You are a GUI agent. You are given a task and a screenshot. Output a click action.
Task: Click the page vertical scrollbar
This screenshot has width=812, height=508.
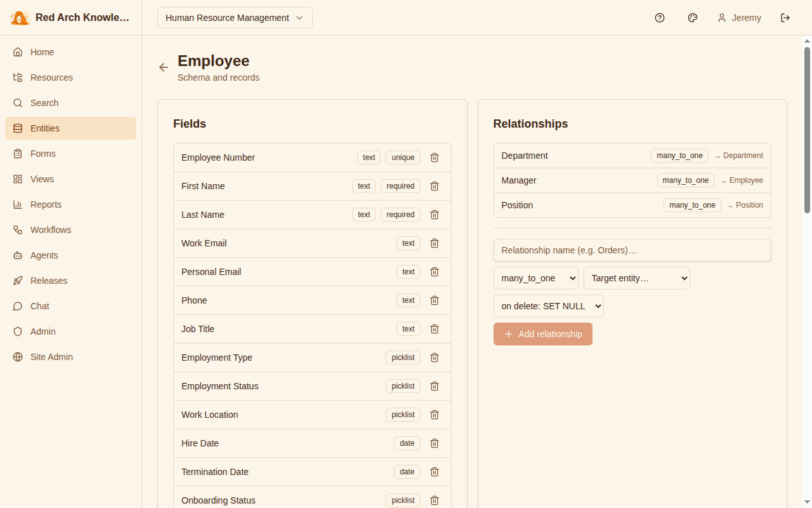[x=808, y=130]
